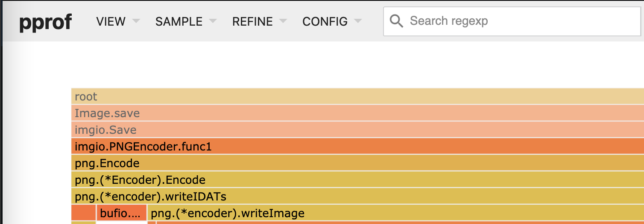Viewport: 644px width, 224px height.
Task: Expand the SAMPLE dropdown arrow
Action: click(213, 21)
